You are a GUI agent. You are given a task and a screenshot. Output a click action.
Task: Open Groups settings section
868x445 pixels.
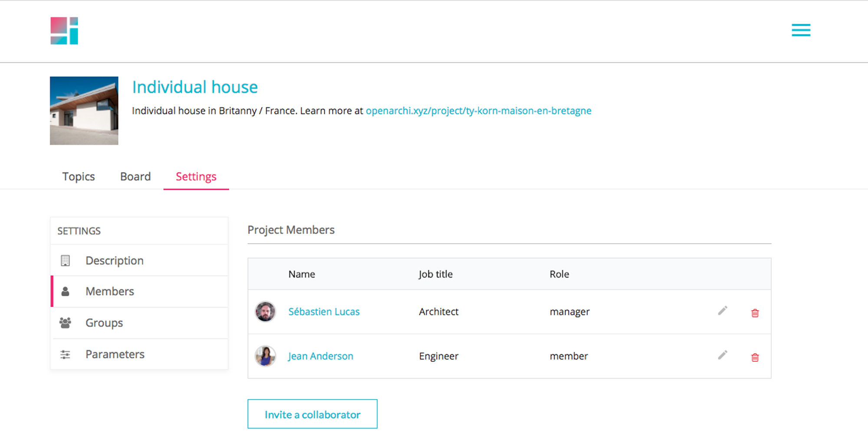coord(139,323)
